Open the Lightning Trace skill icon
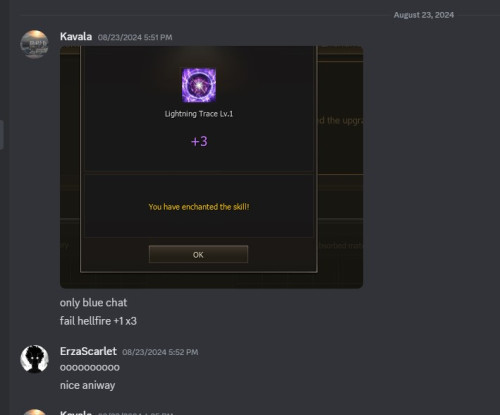 click(199, 85)
